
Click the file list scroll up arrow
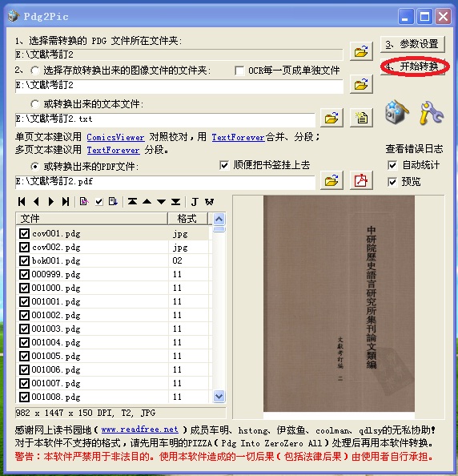(219, 219)
